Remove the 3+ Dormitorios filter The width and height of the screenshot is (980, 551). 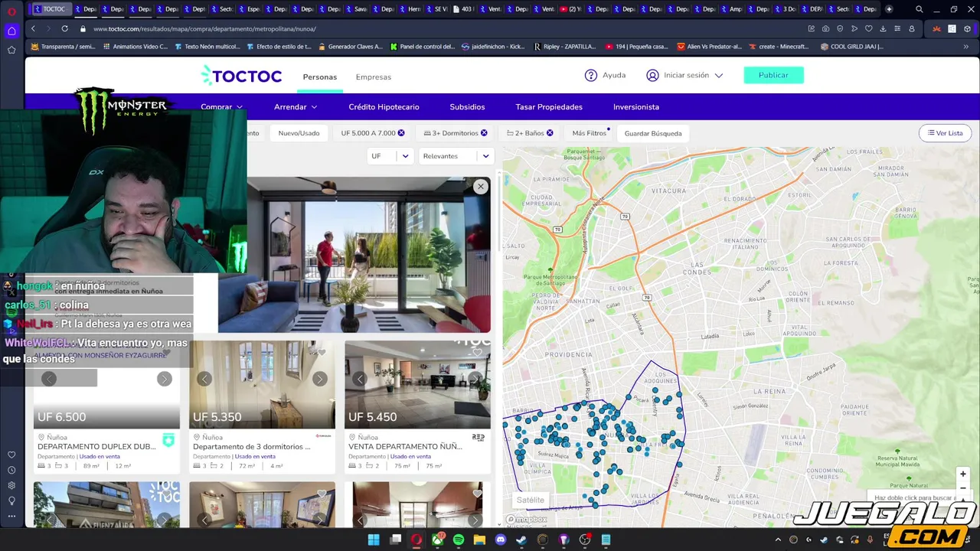484,133
